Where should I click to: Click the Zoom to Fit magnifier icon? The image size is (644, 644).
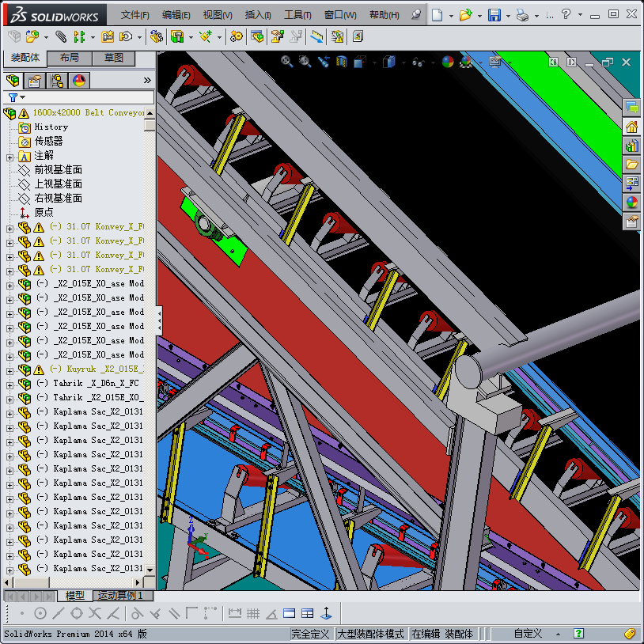click(x=287, y=62)
